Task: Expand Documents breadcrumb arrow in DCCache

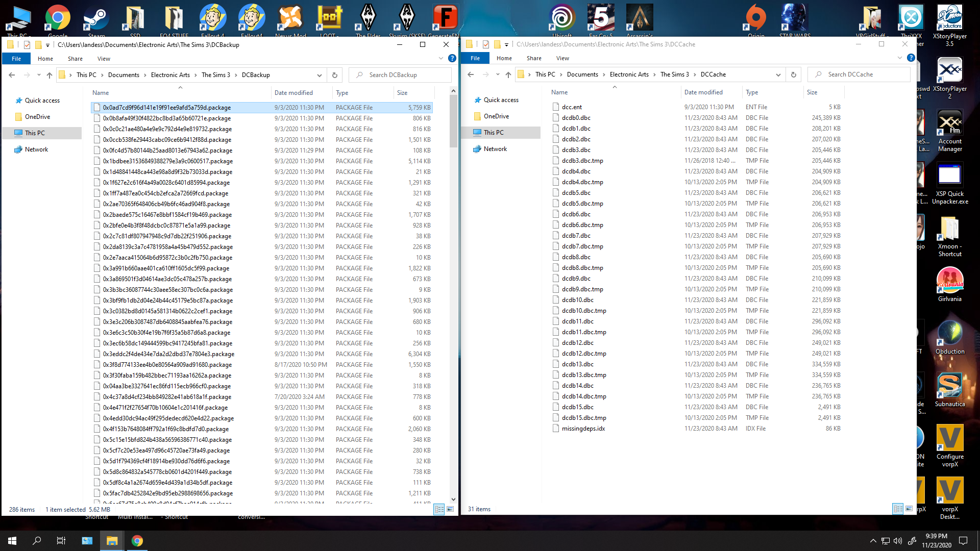Action: click(604, 74)
